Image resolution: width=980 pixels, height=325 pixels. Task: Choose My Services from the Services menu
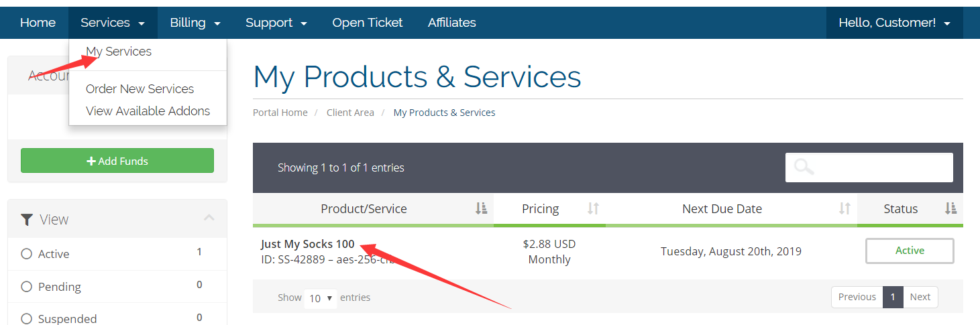119,52
